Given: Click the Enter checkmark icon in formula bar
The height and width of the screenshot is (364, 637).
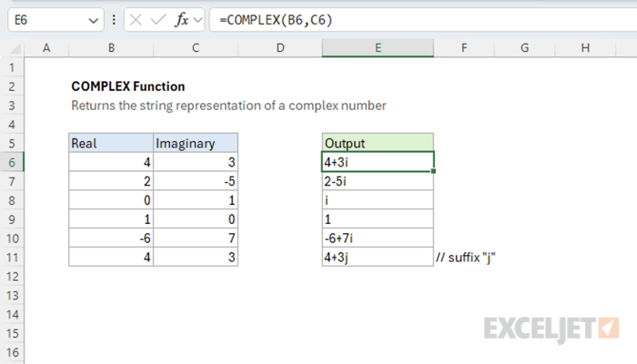Looking at the screenshot, I should click(x=158, y=19).
